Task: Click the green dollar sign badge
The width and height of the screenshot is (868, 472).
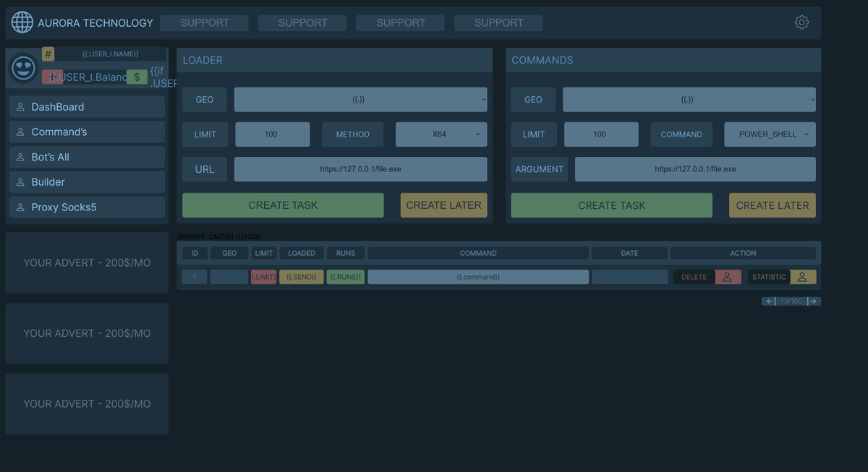Action: click(137, 77)
